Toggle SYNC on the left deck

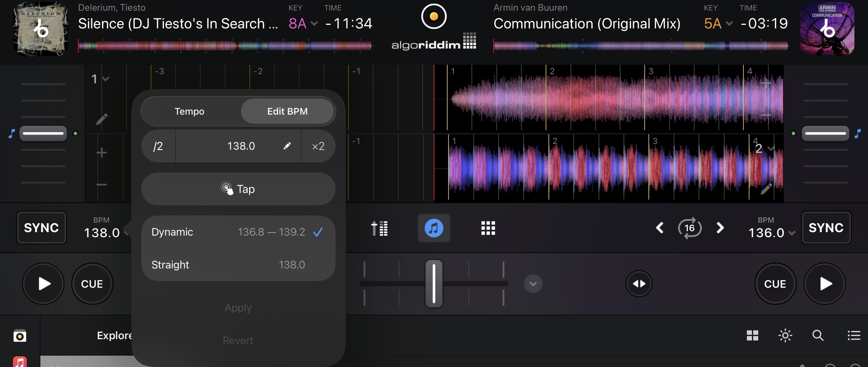pos(41,228)
